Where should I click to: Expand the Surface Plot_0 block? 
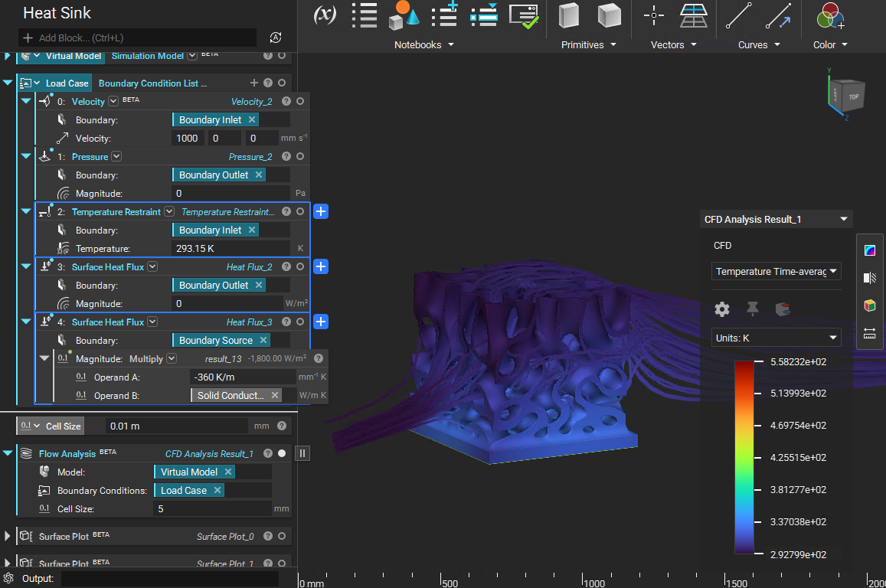[x=8, y=536]
